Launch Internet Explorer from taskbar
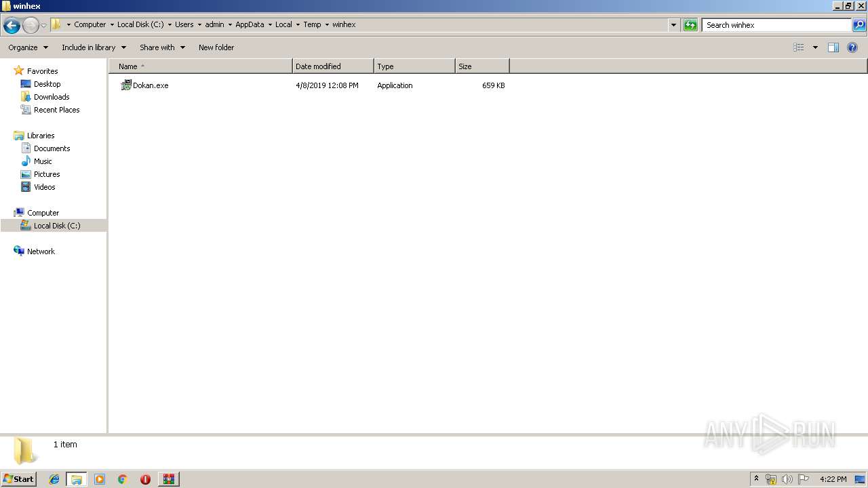The height and width of the screenshot is (488, 868). [x=54, y=479]
